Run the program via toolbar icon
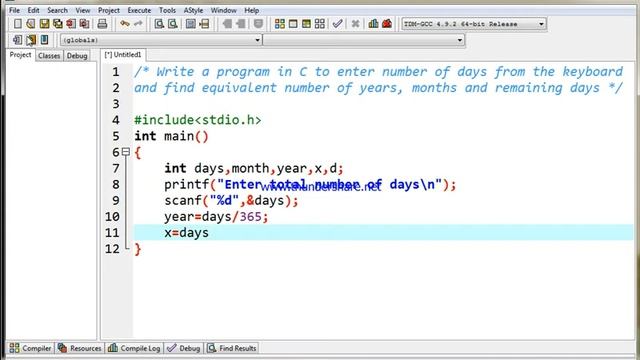Viewport: 640px width, 360px height. pyautogui.click(x=293, y=24)
